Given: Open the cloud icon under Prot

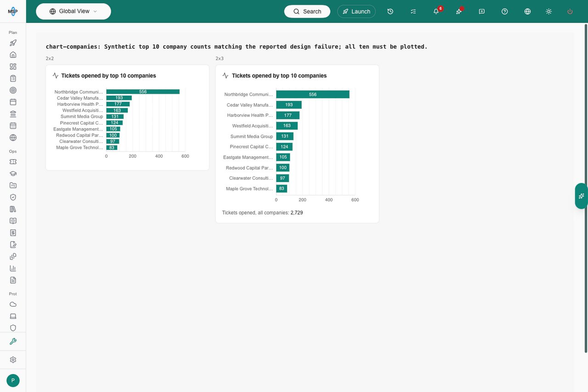Looking at the screenshot, I should pyautogui.click(x=13, y=304).
